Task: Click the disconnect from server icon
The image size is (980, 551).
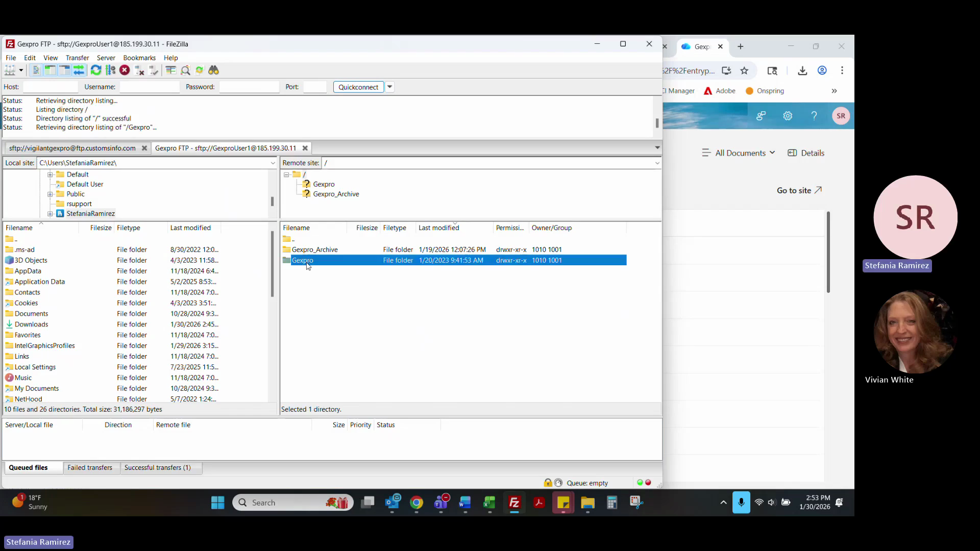Action: (x=139, y=70)
